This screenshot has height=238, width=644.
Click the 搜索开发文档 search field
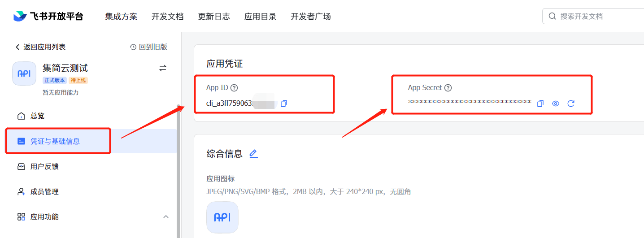point(593,16)
